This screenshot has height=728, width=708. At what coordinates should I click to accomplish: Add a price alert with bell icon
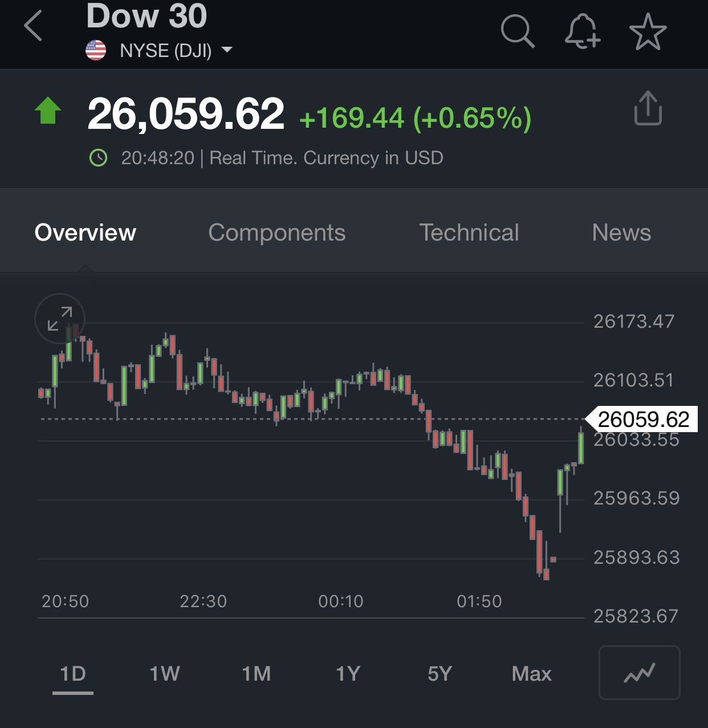tap(583, 30)
